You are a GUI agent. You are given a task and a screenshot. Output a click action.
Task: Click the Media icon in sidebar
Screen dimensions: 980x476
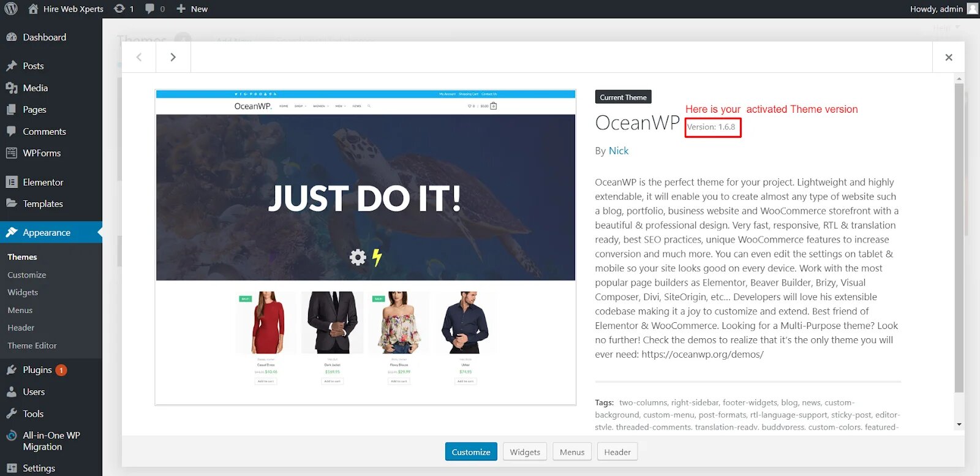12,88
